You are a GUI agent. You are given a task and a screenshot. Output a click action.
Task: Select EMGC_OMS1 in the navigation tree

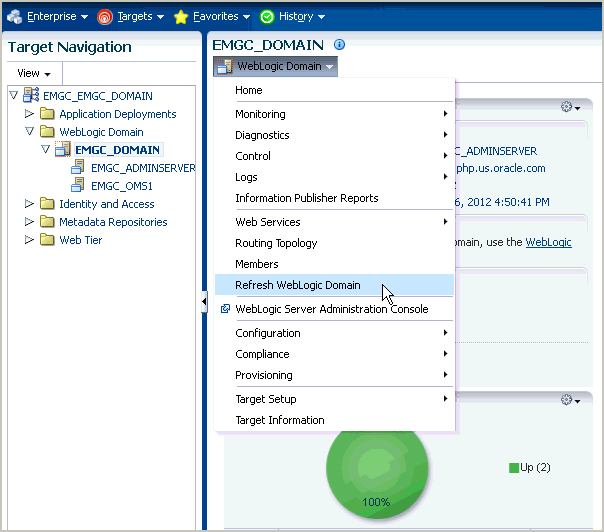122,186
